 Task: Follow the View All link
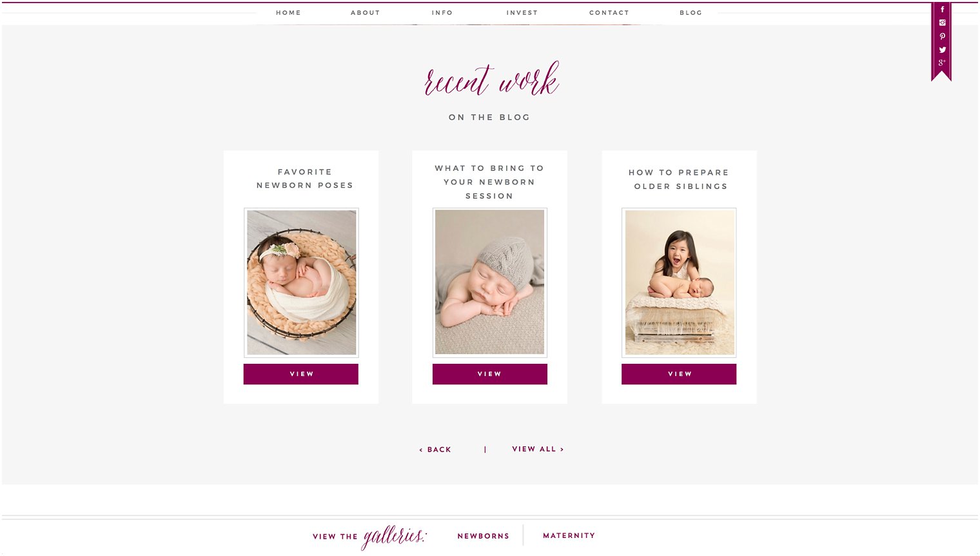538,449
